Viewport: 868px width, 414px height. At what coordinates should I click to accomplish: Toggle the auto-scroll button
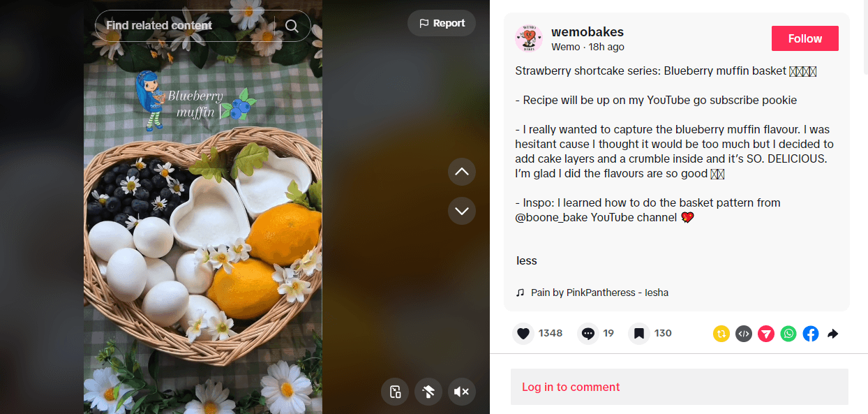coord(428,392)
